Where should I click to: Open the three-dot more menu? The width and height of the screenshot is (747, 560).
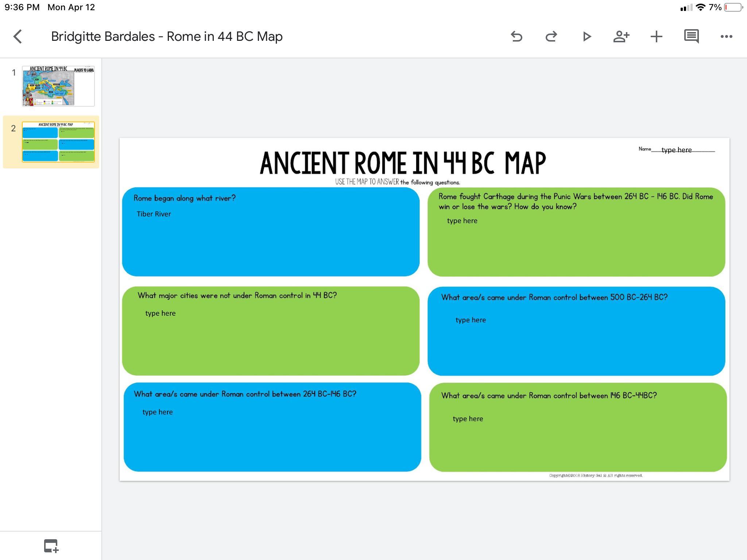[x=726, y=36]
